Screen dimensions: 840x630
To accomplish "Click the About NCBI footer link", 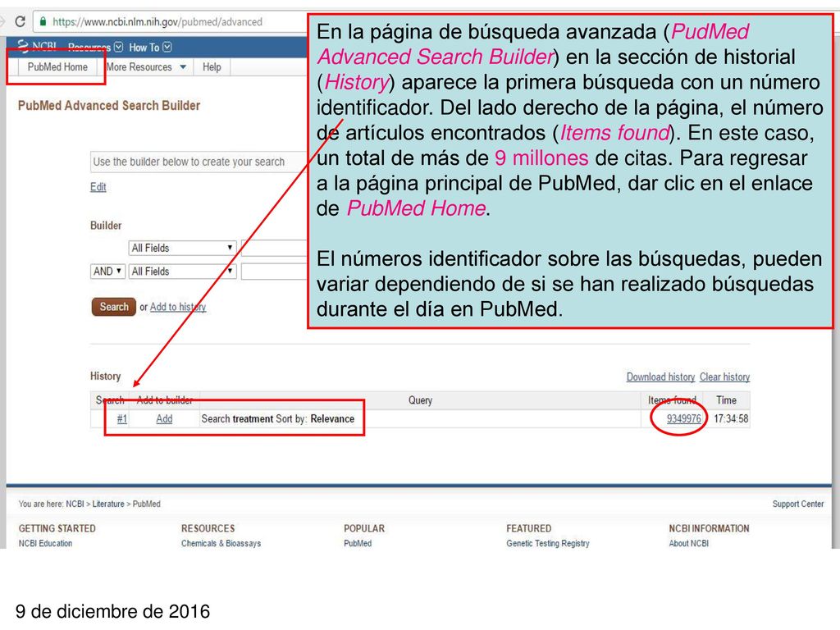I will [x=688, y=543].
